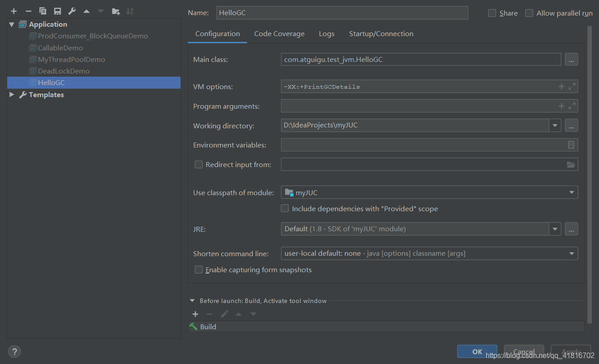Check Enable capturing form snapshots

pyautogui.click(x=199, y=270)
